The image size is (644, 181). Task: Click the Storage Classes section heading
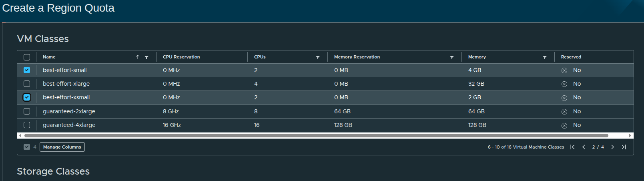pos(53,171)
